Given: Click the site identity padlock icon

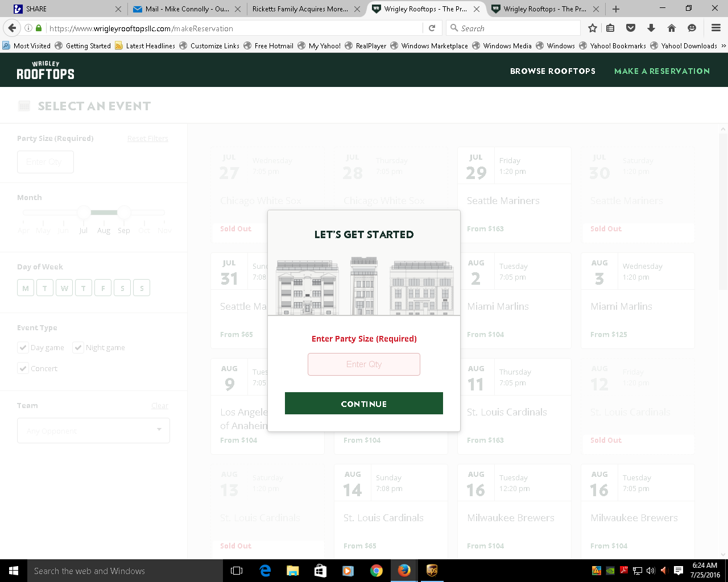Looking at the screenshot, I should pyautogui.click(x=39, y=28).
